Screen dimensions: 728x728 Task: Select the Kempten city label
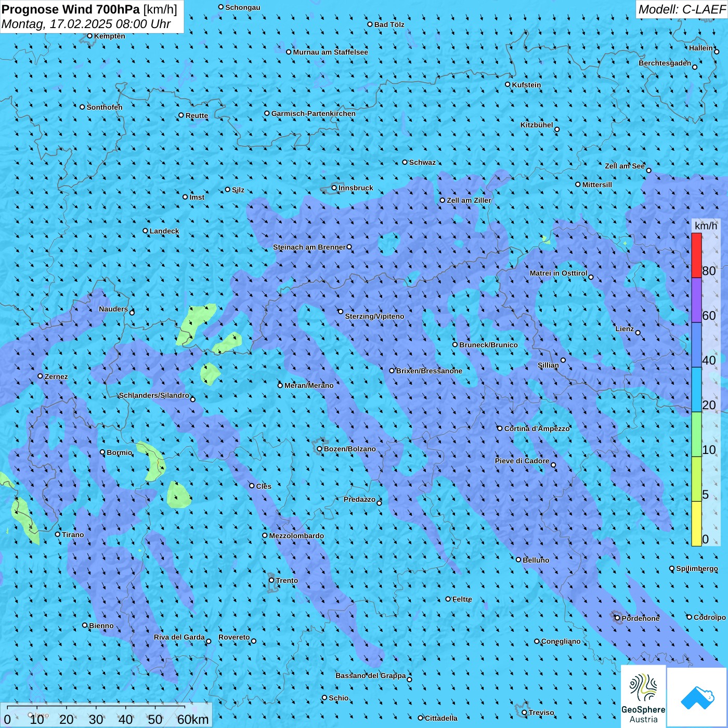(x=110, y=36)
